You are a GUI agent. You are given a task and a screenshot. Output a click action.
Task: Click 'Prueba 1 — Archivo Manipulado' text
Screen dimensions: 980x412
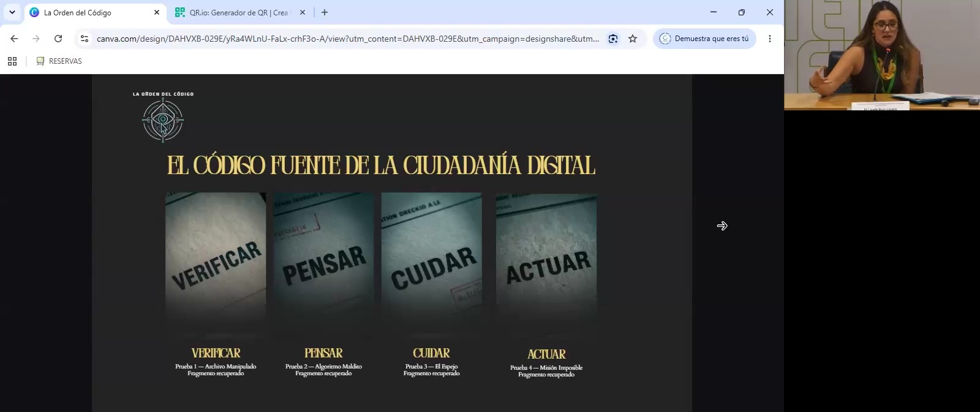click(216, 367)
